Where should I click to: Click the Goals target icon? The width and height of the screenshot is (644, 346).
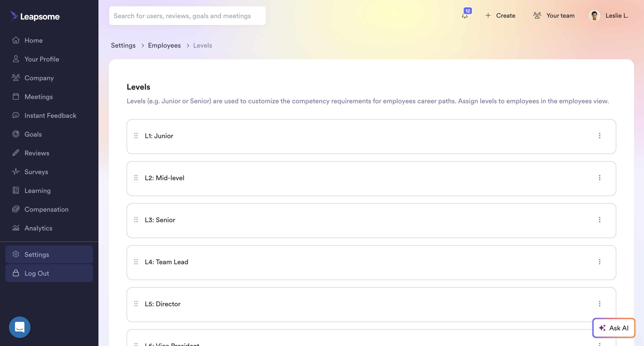(x=16, y=134)
